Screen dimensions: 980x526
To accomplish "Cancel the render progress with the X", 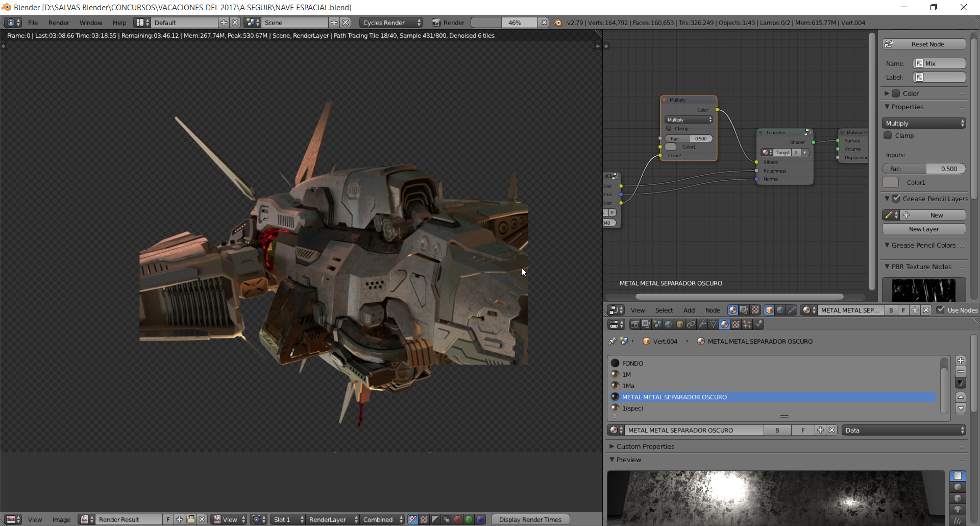I will pyautogui.click(x=544, y=22).
